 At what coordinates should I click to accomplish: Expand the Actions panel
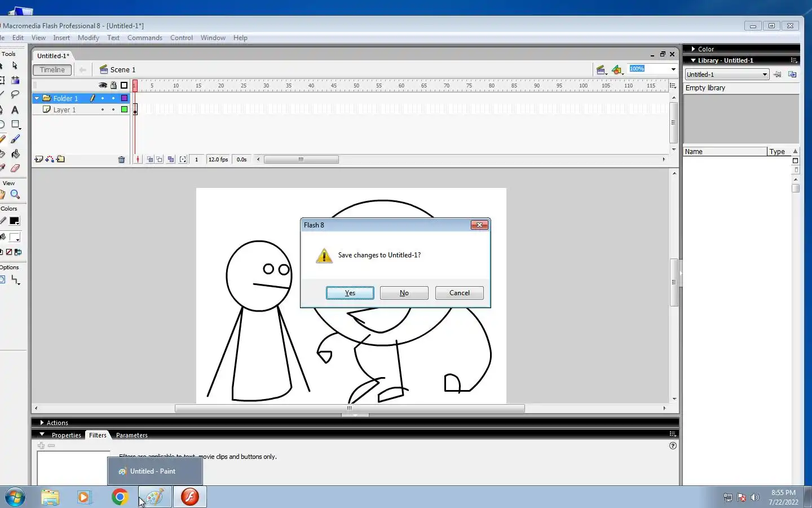click(42, 422)
